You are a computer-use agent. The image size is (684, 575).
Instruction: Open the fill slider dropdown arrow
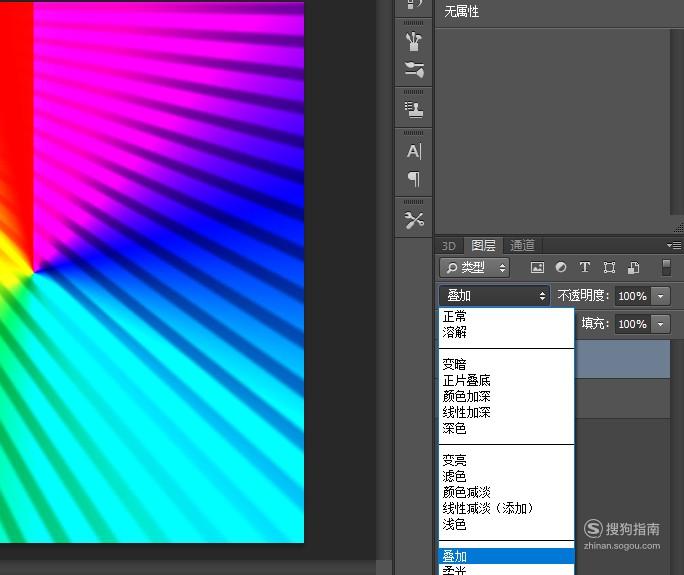tap(660, 324)
